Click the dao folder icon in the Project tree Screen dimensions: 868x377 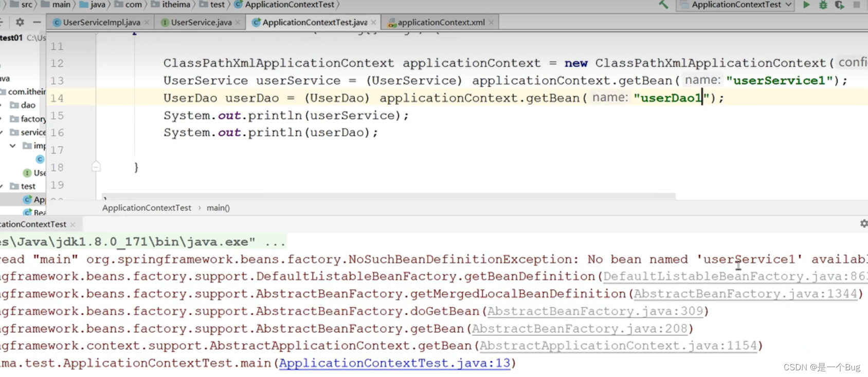(x=14, y=105)
